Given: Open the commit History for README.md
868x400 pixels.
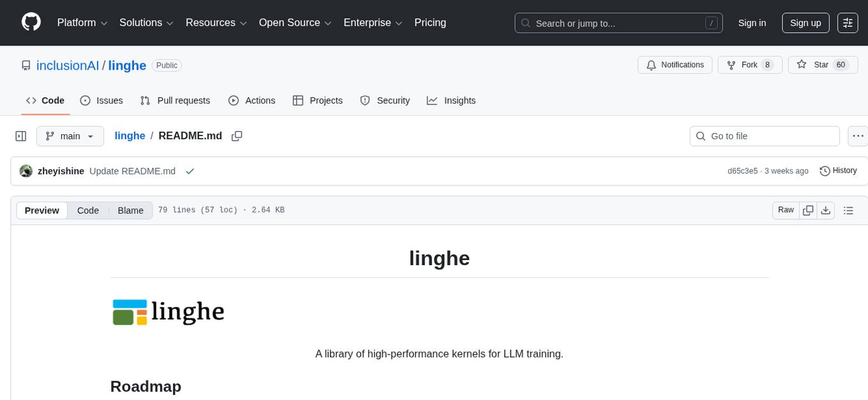Looking at the screenshot, I should click(838, 171).
